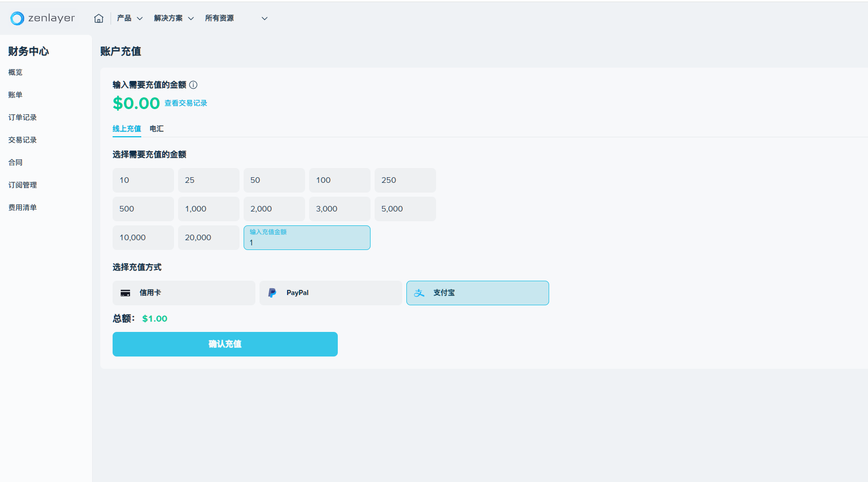Expand the 产品 dropdown menu
The image size is (868, 482).
129,18
